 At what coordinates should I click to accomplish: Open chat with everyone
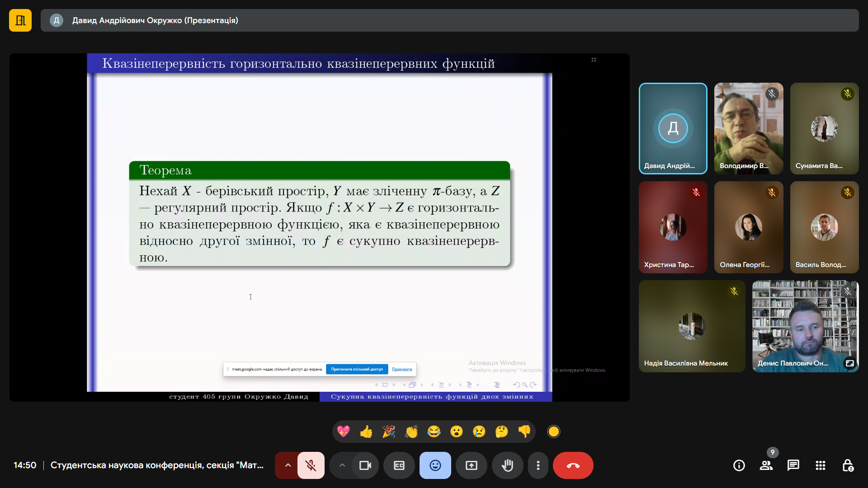pyautogui.click(x=793, y=465)
